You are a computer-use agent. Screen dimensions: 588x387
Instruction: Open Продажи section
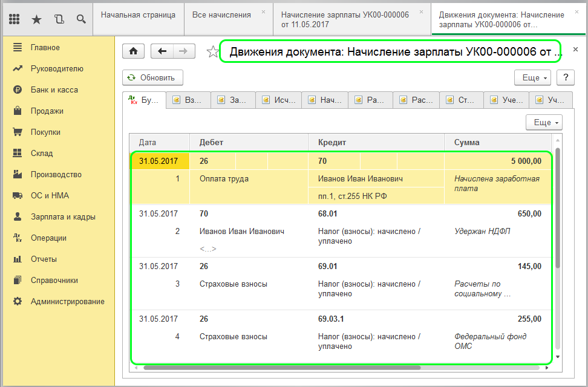(x=47, y=111)
